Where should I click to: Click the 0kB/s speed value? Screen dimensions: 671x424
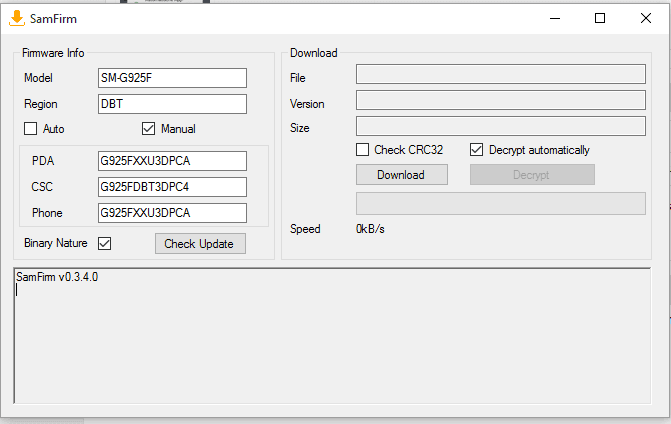(x=370, y=229)
